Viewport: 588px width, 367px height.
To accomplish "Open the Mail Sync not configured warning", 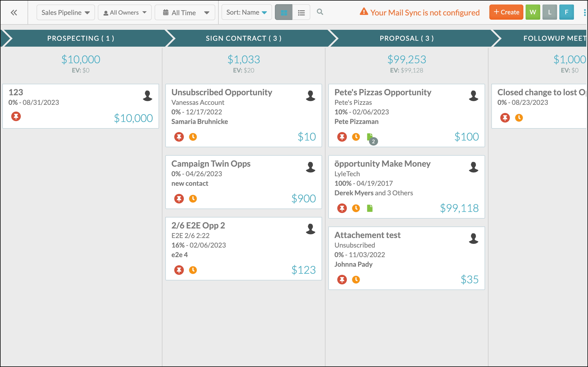I will [x=420, y=12].
